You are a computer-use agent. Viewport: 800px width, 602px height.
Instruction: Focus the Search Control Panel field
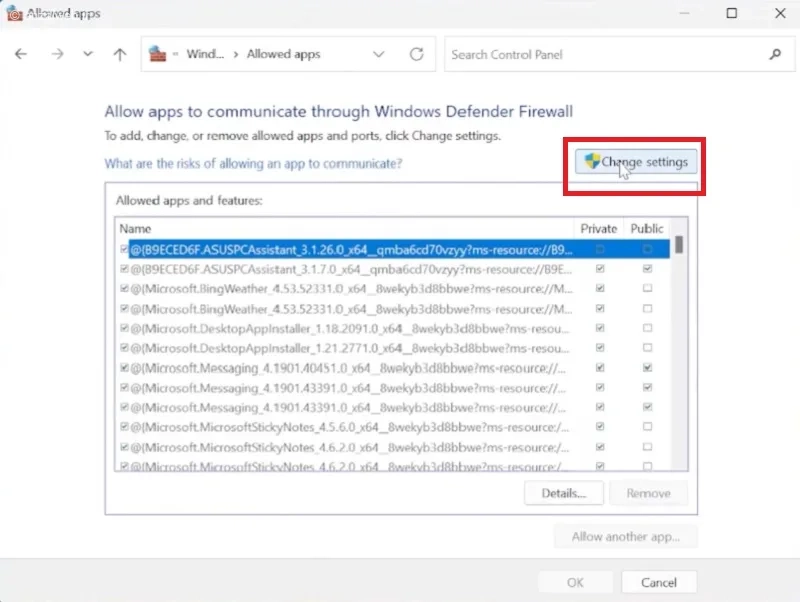[x=607, y=55]
